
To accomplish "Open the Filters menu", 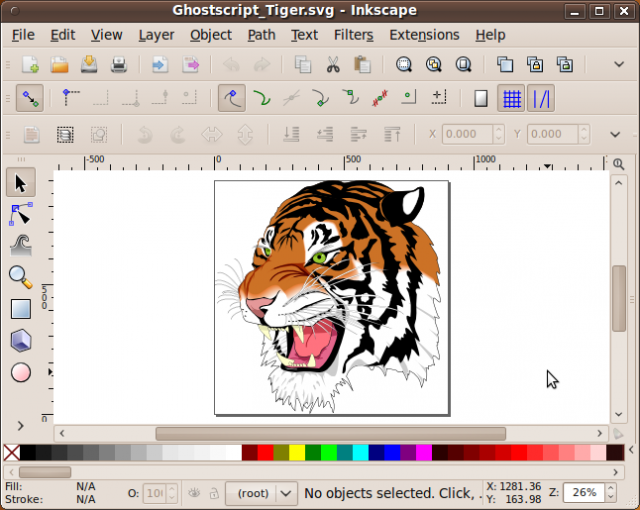I will (353, 35).
